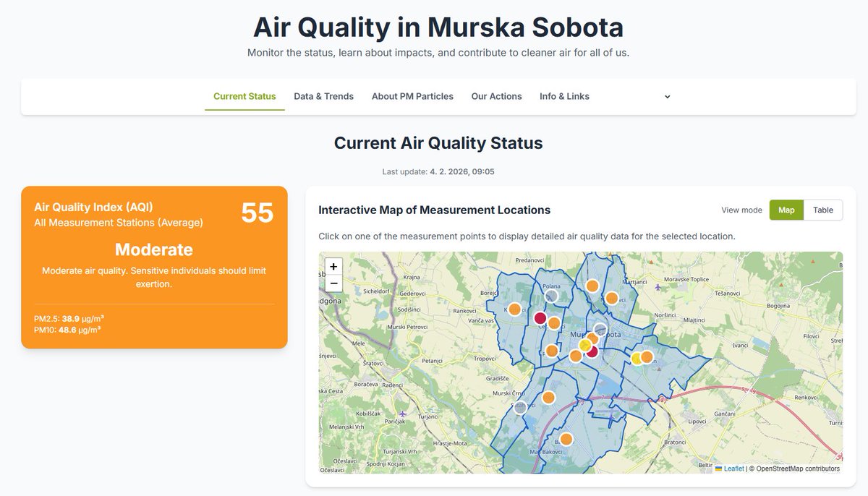Expand the navigation chevron dropdown

pyautogui.click(x=667, y=96)
